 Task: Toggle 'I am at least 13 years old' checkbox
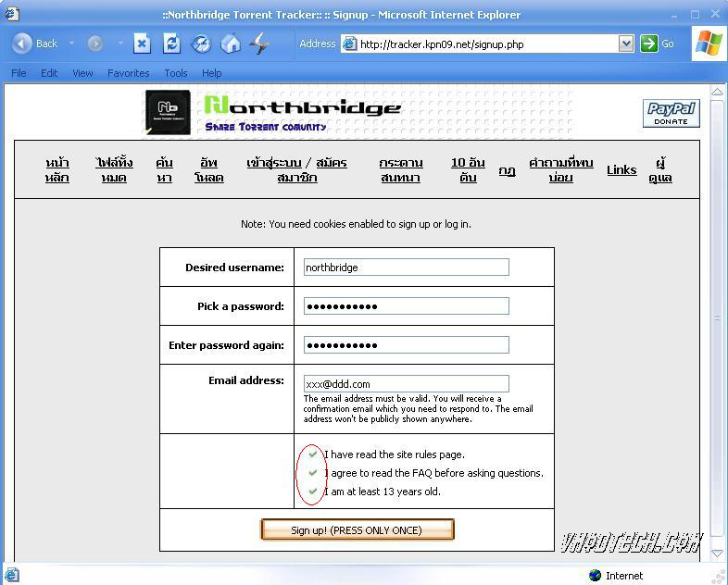[x=313, y=491]
